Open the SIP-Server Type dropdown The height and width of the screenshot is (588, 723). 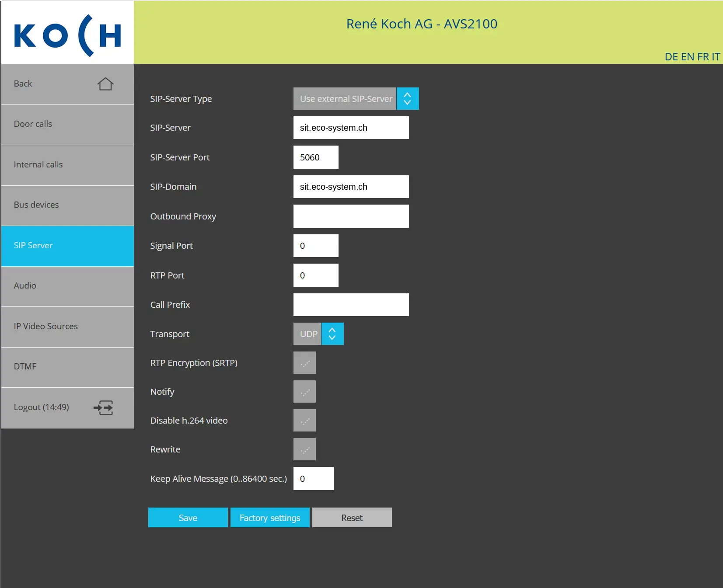[x=356, y=99]
